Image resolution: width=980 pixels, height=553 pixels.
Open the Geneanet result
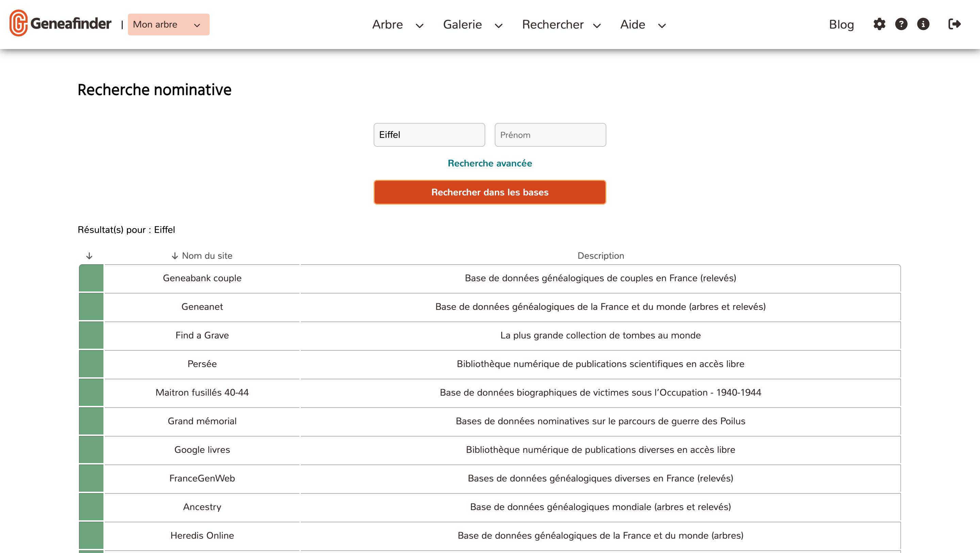[202, 307]
